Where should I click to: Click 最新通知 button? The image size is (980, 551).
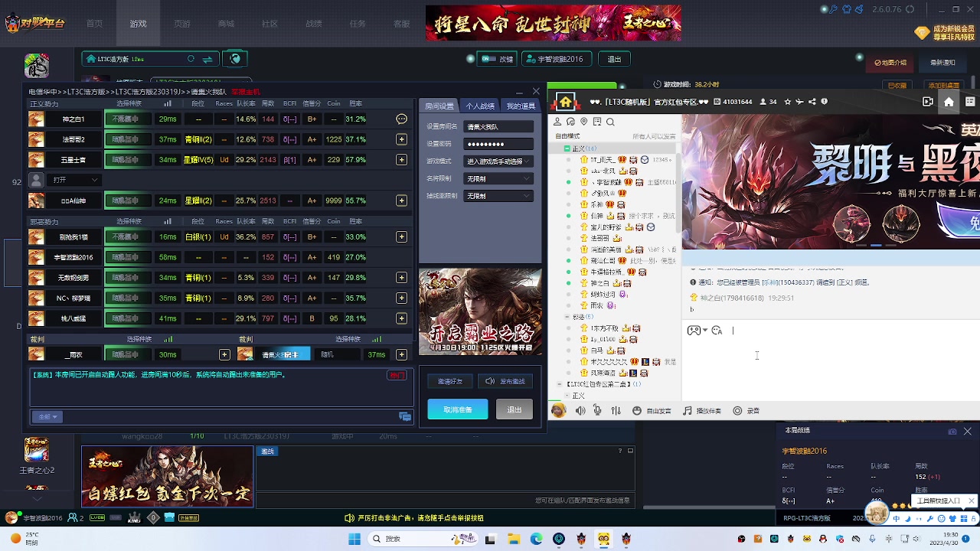click(x=943, y=63)
